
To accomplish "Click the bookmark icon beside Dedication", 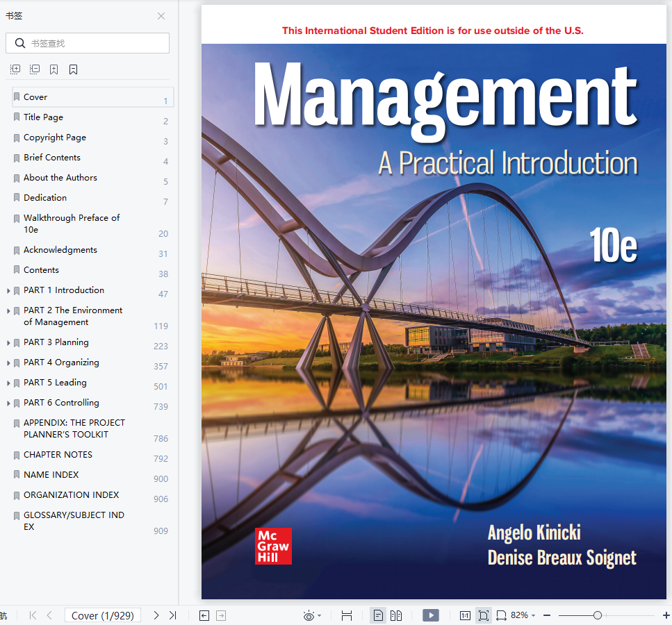I will [17, 198].
